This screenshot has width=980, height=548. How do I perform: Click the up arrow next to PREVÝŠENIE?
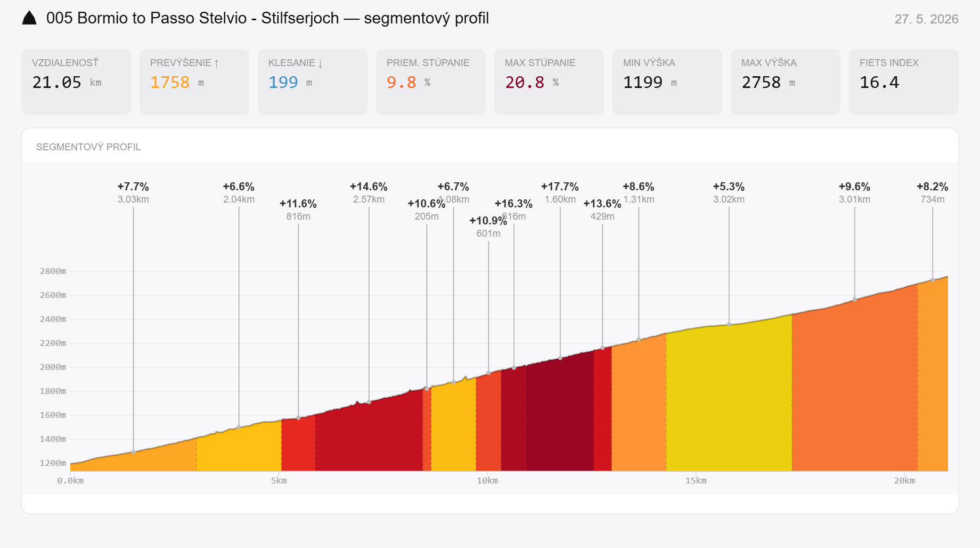pos(217,63)
